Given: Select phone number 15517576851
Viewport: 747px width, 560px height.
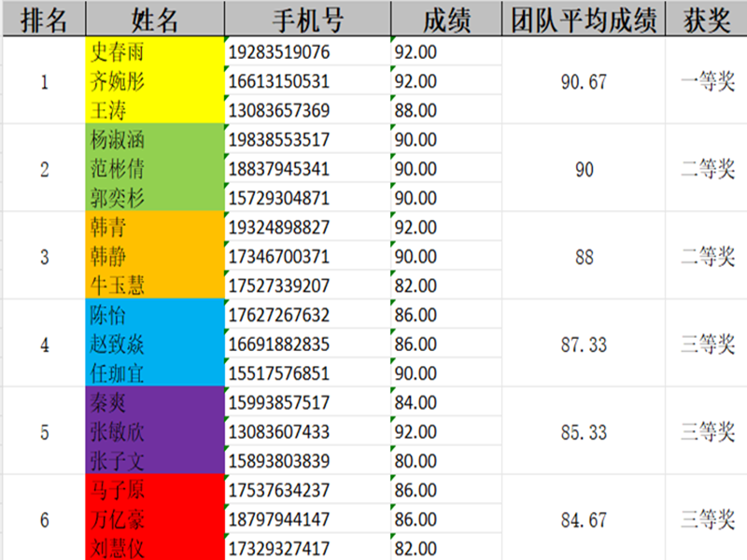Looking at the screenshot, I should pyautogui.click(x=307, y=372).
